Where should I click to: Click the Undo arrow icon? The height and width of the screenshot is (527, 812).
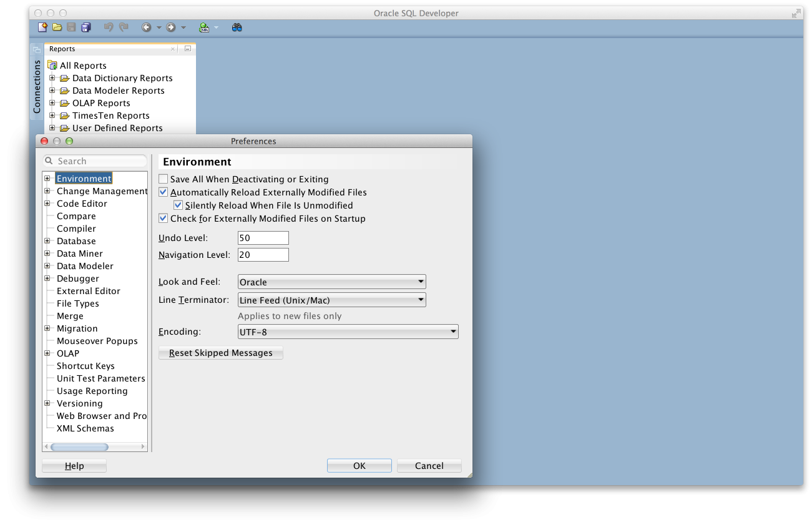click(109, 27)
